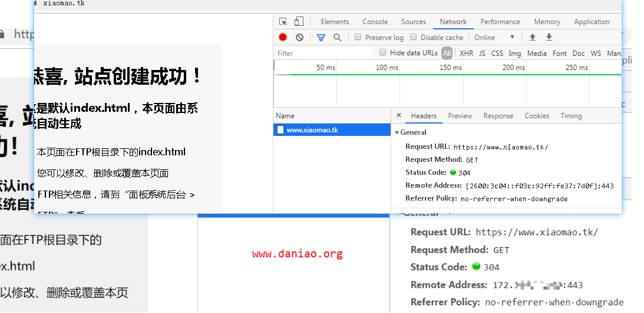Click the background Referrer Policy value
This screenshot has width=644, height=313.
point(554,302)
